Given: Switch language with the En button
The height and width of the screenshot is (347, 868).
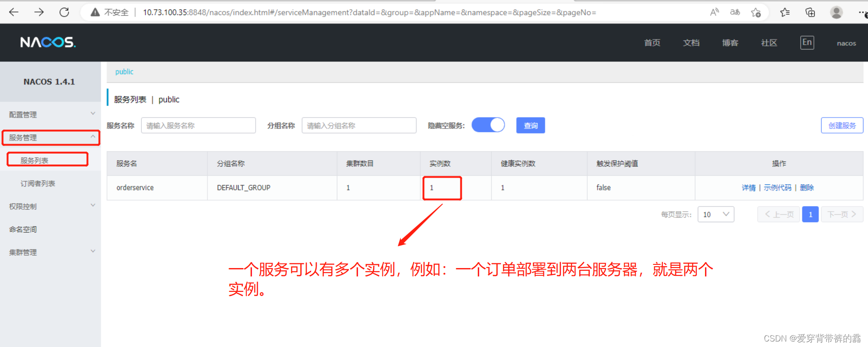Looking at the screenshot, I should 807,42.
